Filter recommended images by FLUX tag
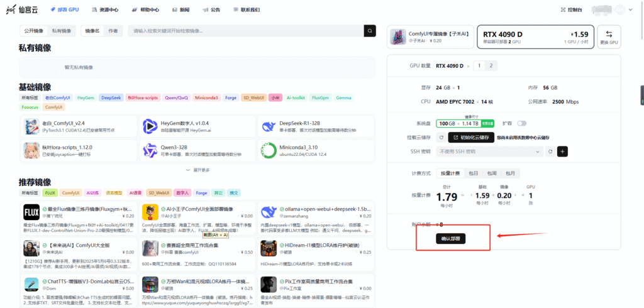The image size is (644, 308). pyautogui.click(x=50, y=192)
